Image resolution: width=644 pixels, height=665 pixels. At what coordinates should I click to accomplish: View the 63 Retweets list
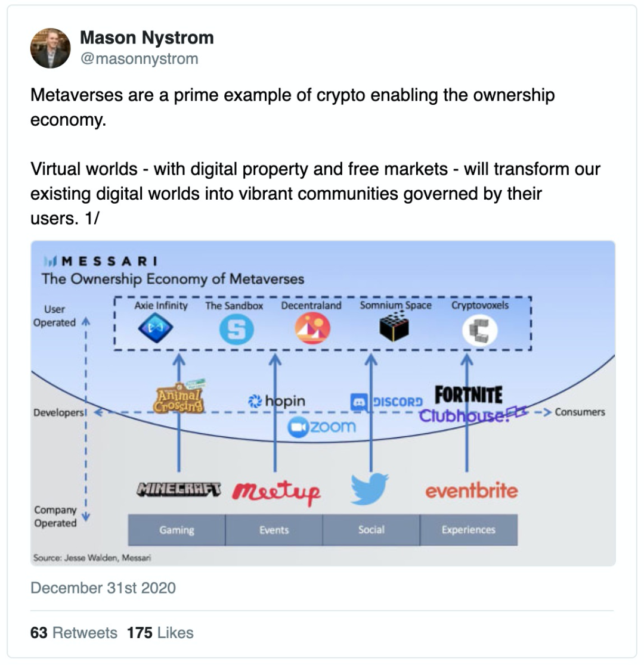[x=74, y=632]
